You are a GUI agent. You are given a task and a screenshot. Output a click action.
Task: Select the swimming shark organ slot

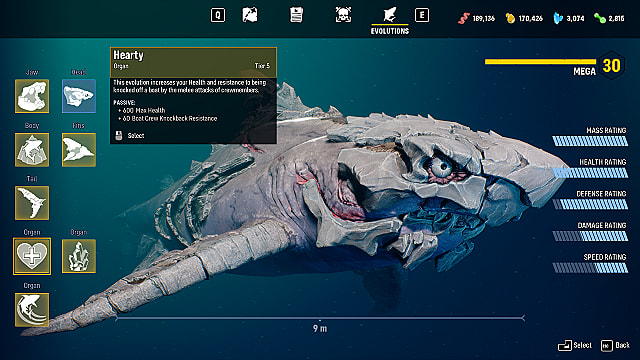[x=32, y=310]
